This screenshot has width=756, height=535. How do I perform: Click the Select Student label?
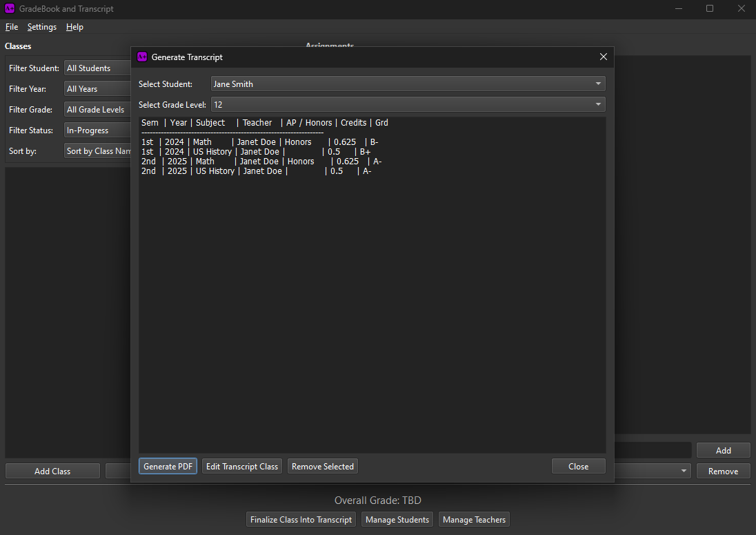click(x=166, y=84)
